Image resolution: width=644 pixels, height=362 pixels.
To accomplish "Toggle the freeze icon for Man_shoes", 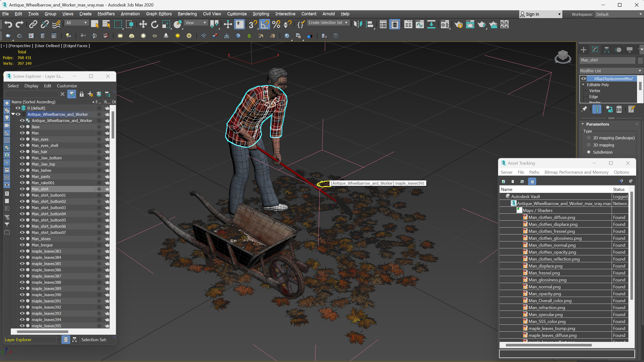I will pyautogui.click(x=99, y=239).
